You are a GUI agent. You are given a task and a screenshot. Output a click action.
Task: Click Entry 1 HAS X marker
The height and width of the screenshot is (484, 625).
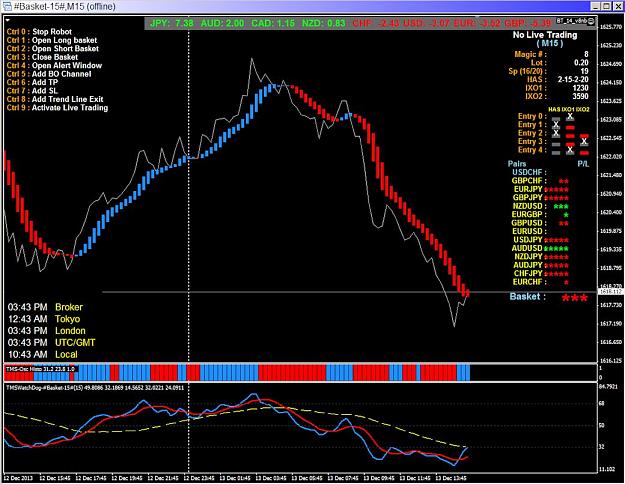[556, 125]
